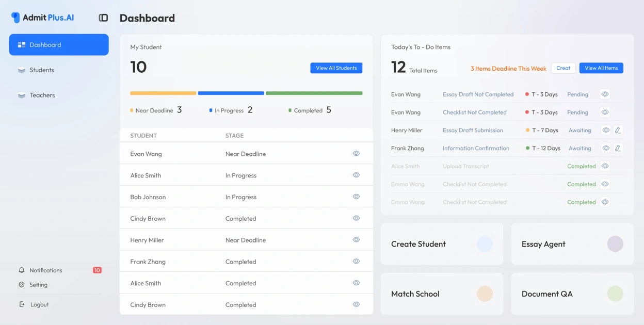Open the Create Student card
The height and width of the screenshot is (325, 644).
442,243
